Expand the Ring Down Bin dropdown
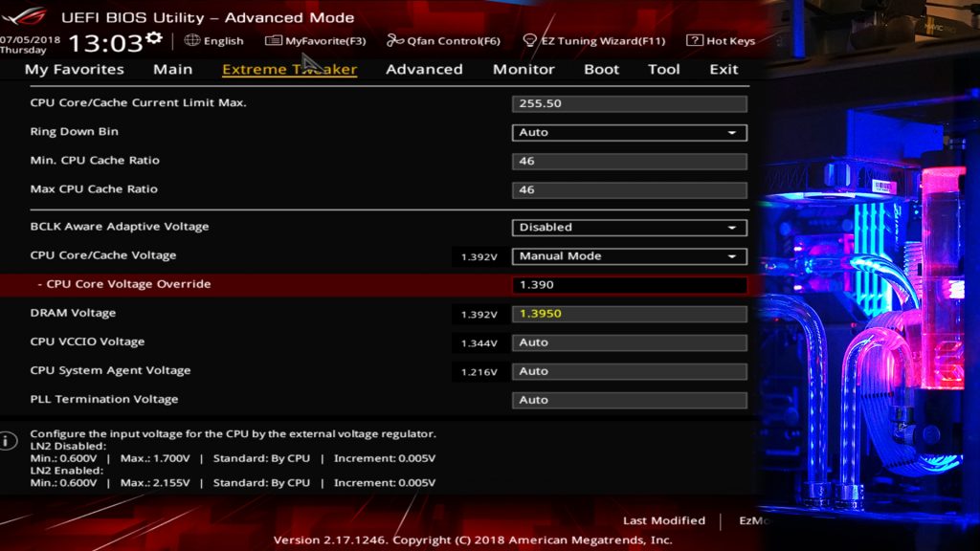980x551 pixels. coord(630,132)
